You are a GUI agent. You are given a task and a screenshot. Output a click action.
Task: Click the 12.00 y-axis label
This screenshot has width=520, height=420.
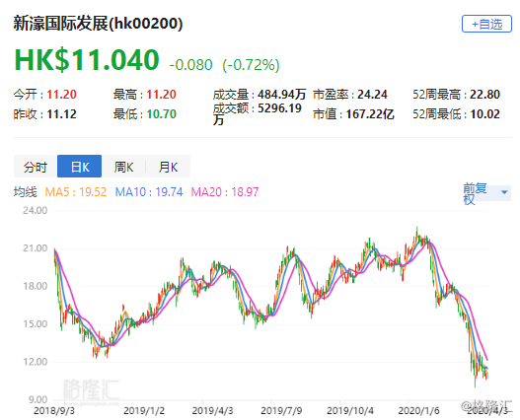pyautogui.click(x=36, y=362)
